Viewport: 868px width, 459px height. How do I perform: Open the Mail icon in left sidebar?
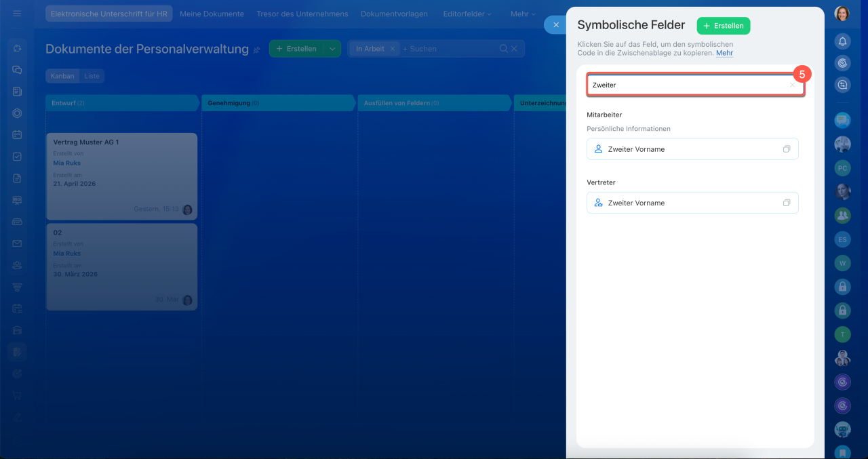tap(17, 243)
